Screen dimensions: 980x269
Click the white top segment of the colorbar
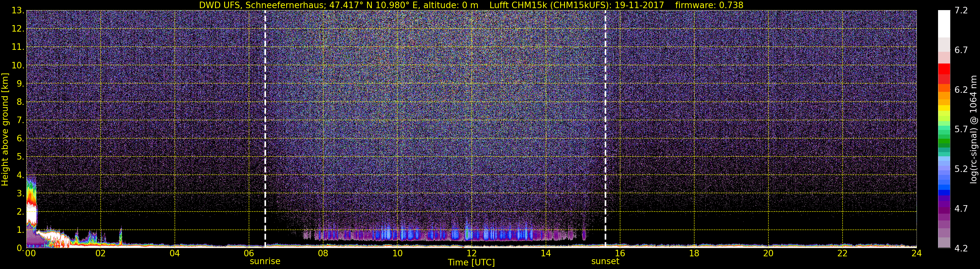pos(944,24)
